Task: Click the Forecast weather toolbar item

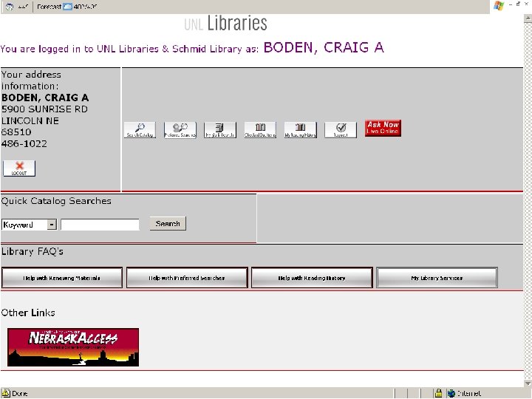Action: pyautogui.click(x=66, y=7)
